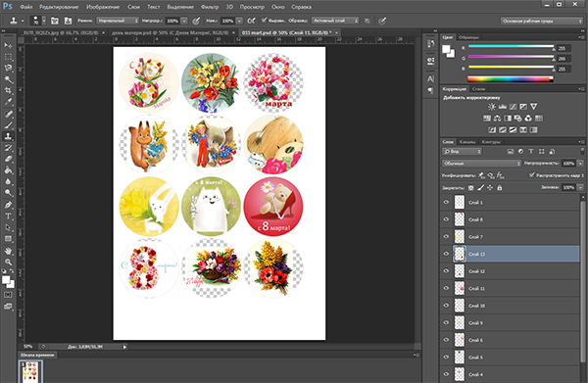Open the Непрозр. opacity arrow in options bar
Image resolution: width=588 pixels, height=383 pixels.
[x=184, y=21]
